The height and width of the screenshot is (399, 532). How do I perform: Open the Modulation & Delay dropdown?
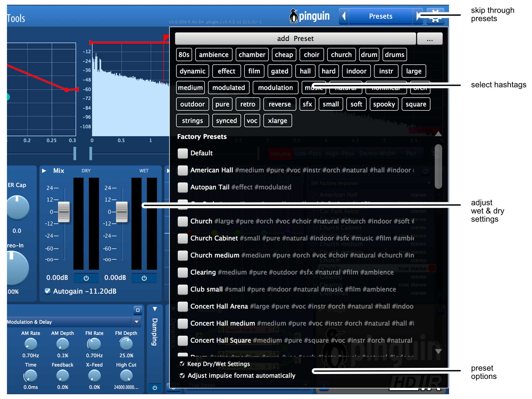(136, 322)
